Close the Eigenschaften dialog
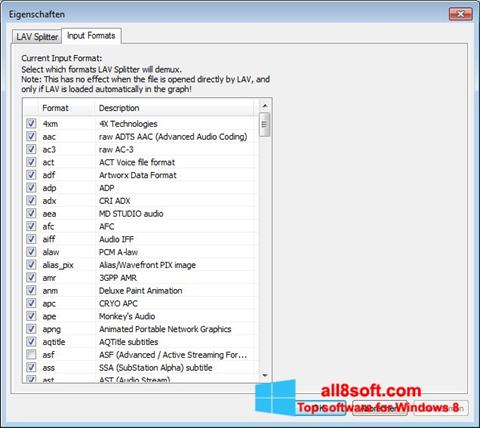480x428 pixels. (x=460, y=14)
